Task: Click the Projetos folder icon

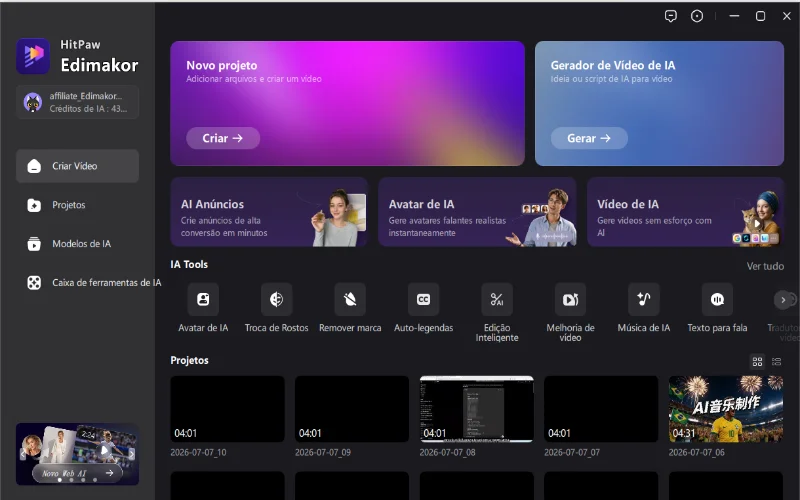Action: pos(34,205)
